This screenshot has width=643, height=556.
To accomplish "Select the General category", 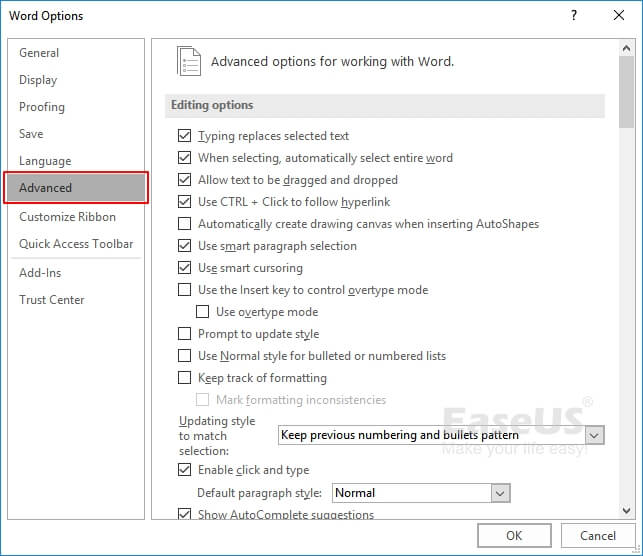I will click(x=39, y=53).
